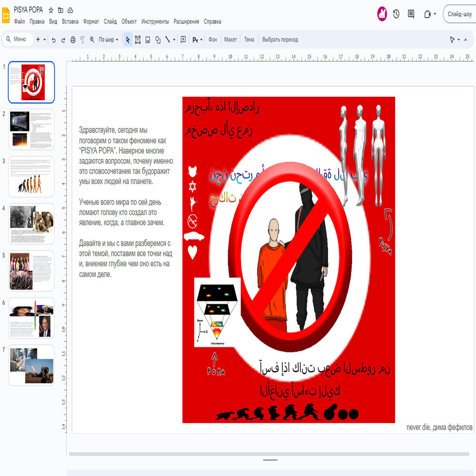Image resolution: width=476 pixels, height=476 pixels.
Task: Star the PISYA POPA presentation
Action: pos(51,10)
